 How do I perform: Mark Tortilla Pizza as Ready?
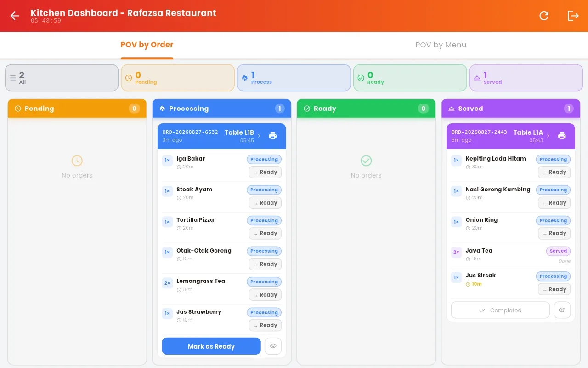pos(265,233)
